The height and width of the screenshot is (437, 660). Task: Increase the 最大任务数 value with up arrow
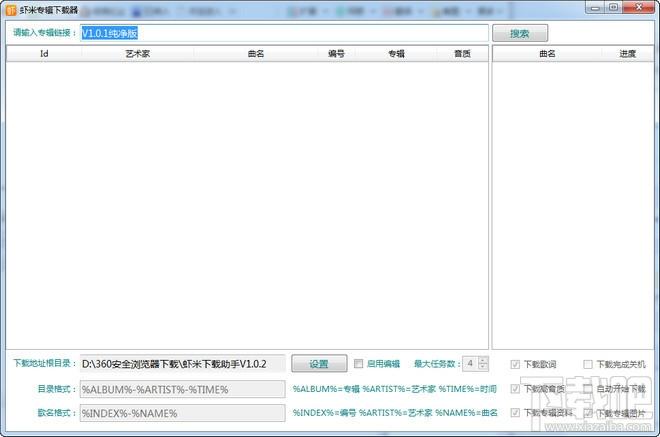point(483,360)
